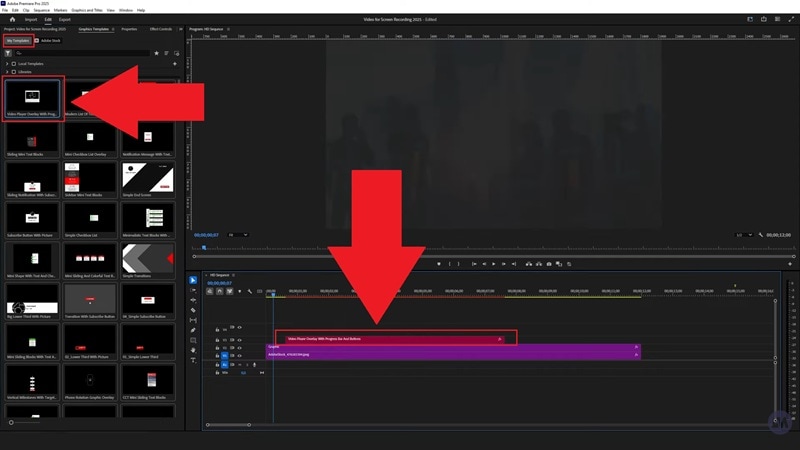Open the Graphics and Titles menu
800x450 pixels.
[87, 10]
